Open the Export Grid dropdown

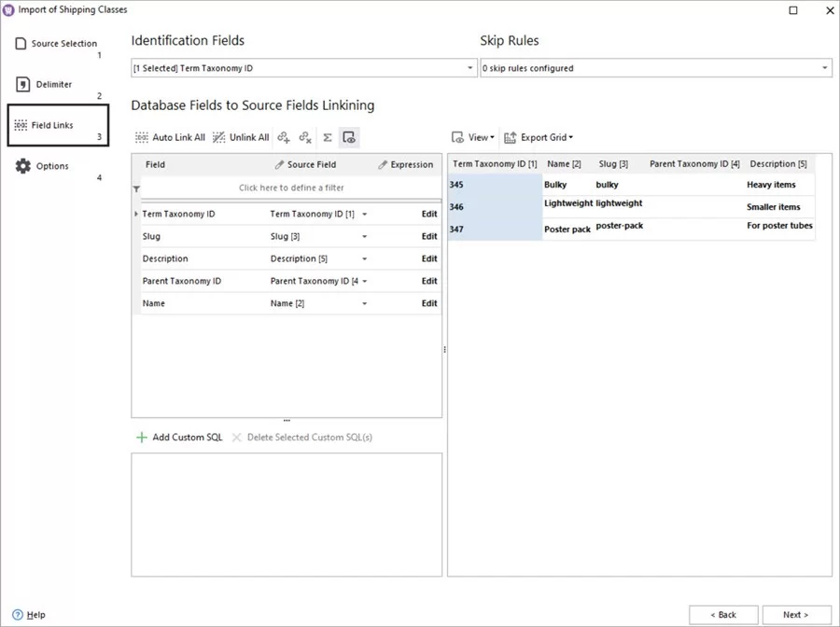(539, 137)
